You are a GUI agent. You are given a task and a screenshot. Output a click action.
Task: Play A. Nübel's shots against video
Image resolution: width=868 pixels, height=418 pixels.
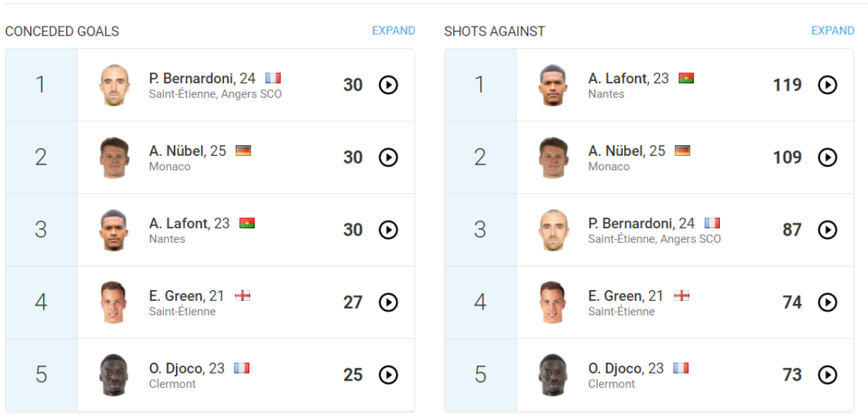click(x=828, y=157)
